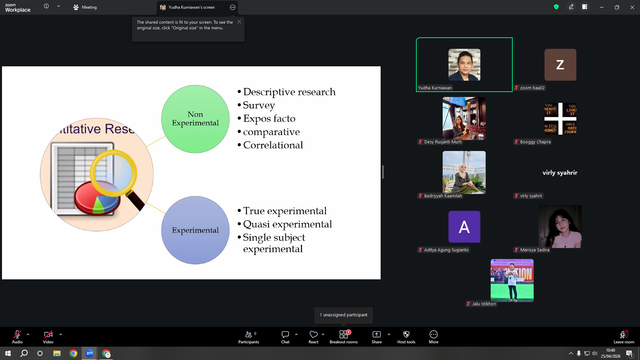Open the More options menu

(x=433, y=337)
